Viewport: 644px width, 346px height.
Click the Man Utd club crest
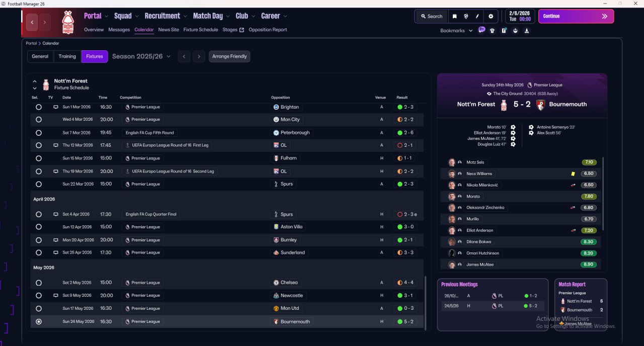(x=276, y=309)
